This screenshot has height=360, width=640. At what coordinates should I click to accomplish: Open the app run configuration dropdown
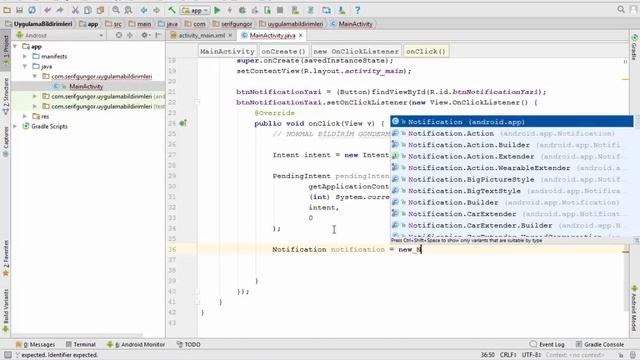pyautogui.click(x=195, y=10)
